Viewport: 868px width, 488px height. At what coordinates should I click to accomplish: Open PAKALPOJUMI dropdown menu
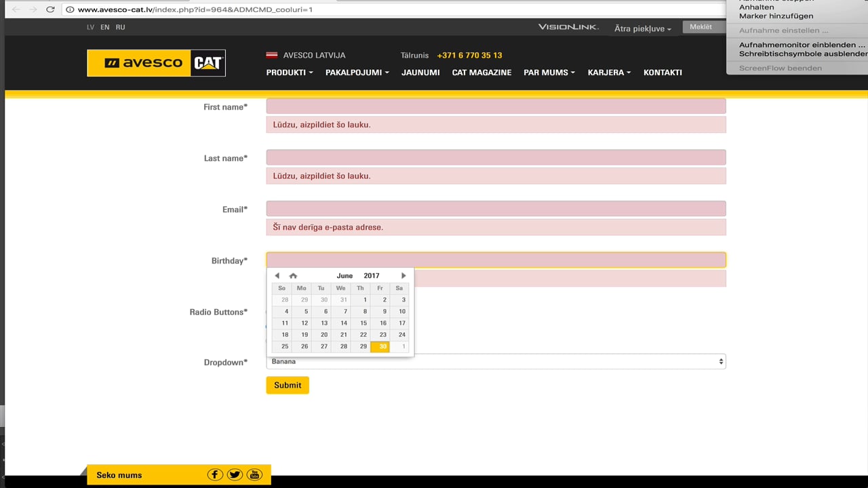(x=357, y=73)
